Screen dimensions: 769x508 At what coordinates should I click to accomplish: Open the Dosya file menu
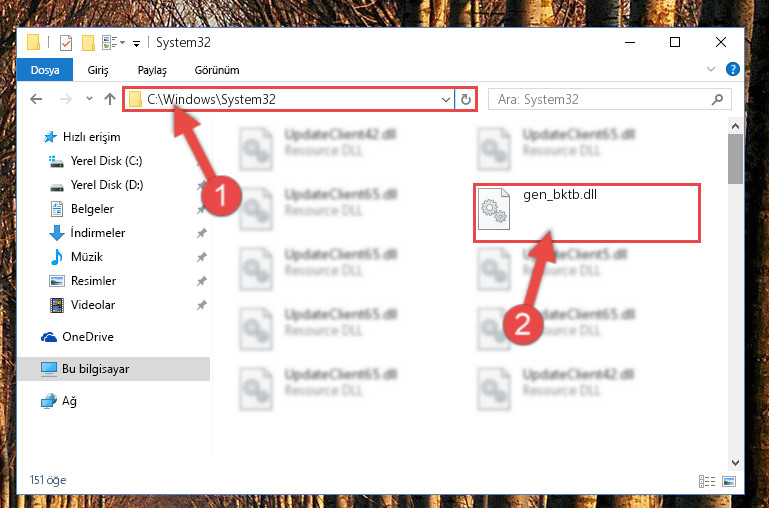pyautogui.click(x=45, y=70)
